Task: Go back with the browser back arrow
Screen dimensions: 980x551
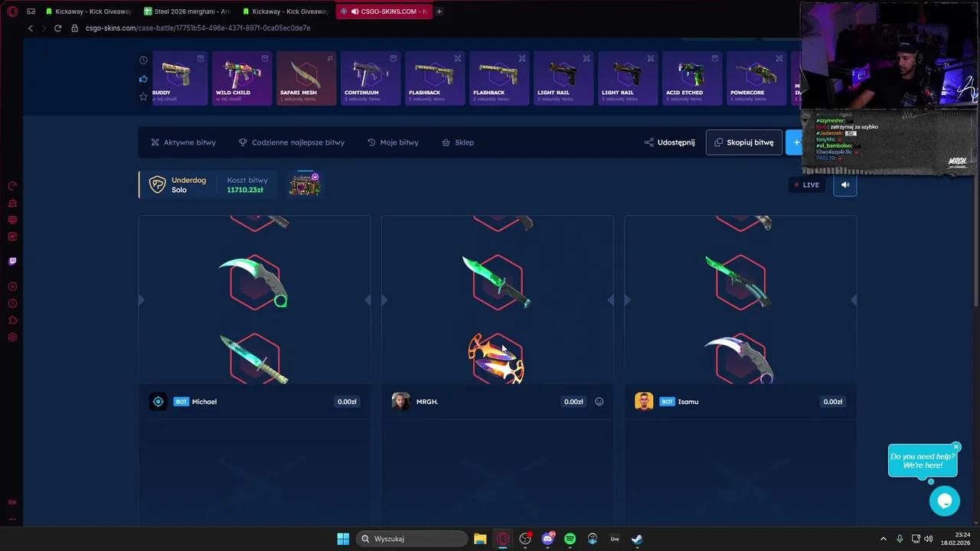Action: click(31, 28)
